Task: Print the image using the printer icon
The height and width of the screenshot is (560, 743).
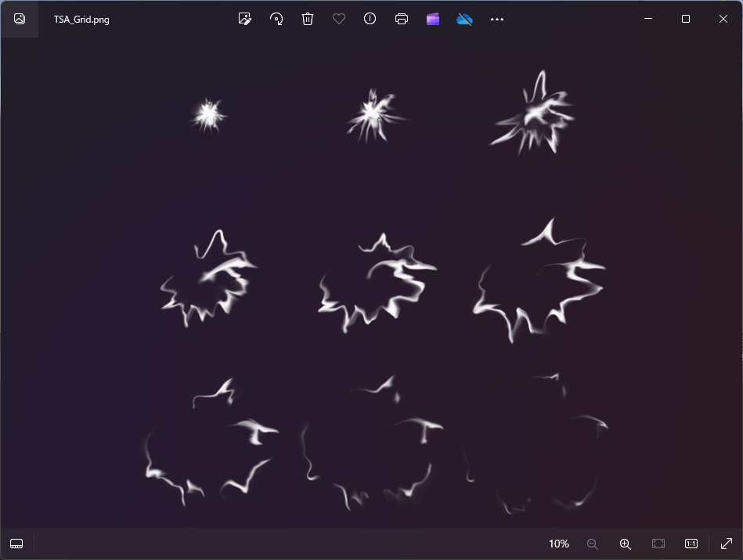Action: coord(402,19)
